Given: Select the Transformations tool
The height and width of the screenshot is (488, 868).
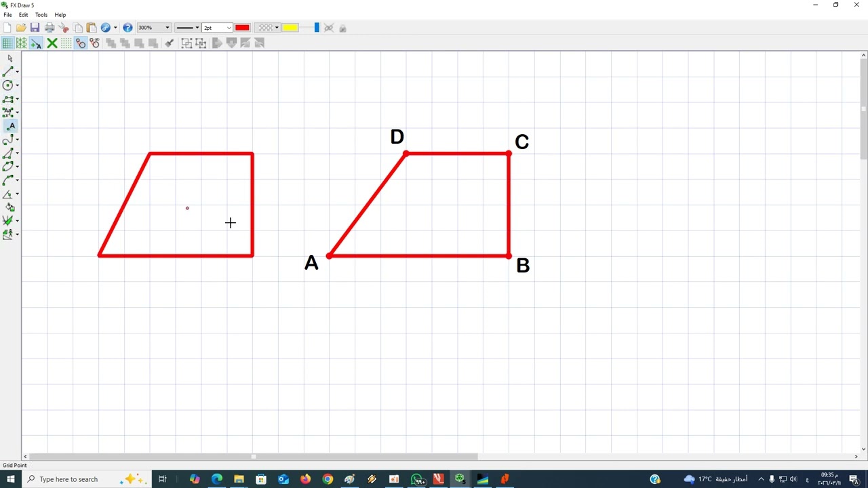Looking at the screenshot, I should coord(8,235).
